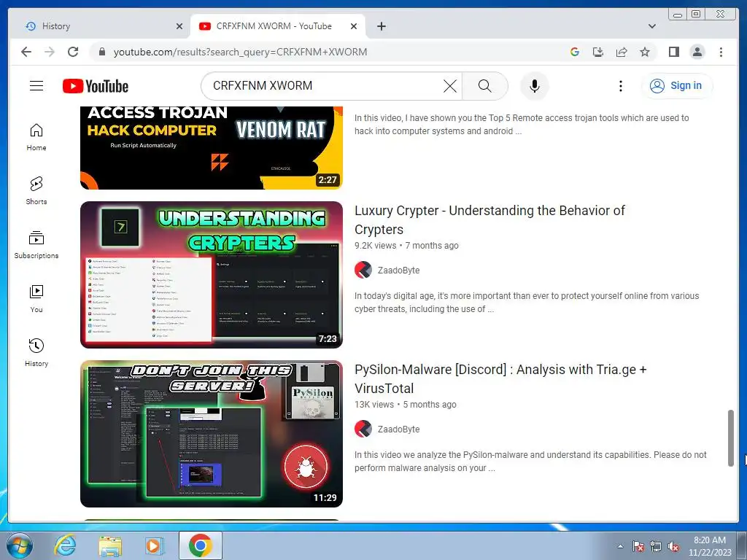
Task: Click the "9.2K views • 7 months ago" text
Action: (x=406, y=246)
